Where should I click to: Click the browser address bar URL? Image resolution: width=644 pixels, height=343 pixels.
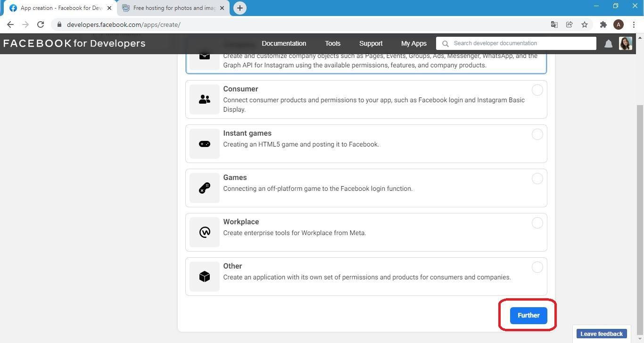[x=124, y=24]
